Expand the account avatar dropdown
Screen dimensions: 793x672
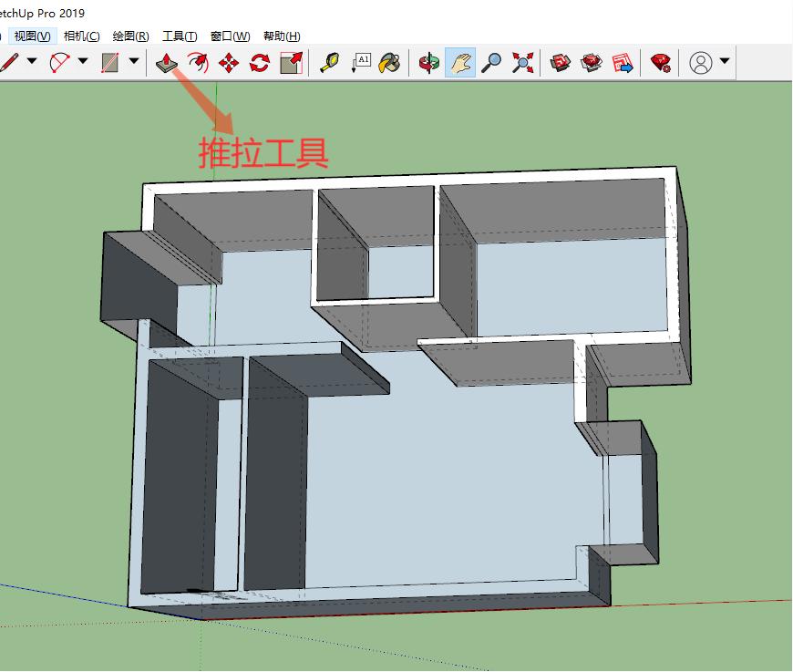(723, 63)
